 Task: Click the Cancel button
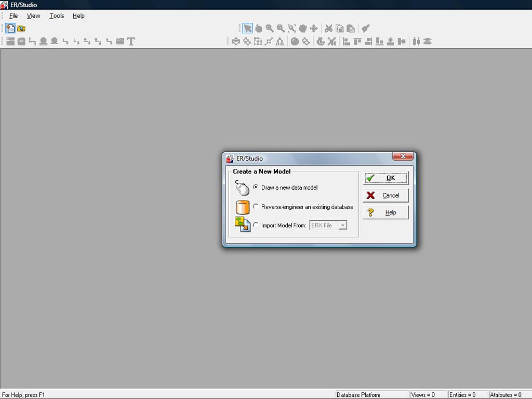(386, 195)
